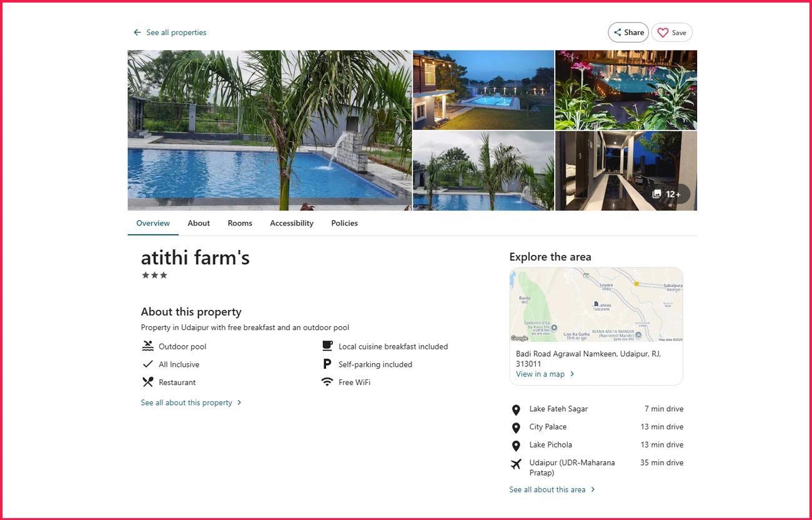Click the breakfast cup icon
The width and height of the screenshot is (812, 520).
click(x=327, y=346)
